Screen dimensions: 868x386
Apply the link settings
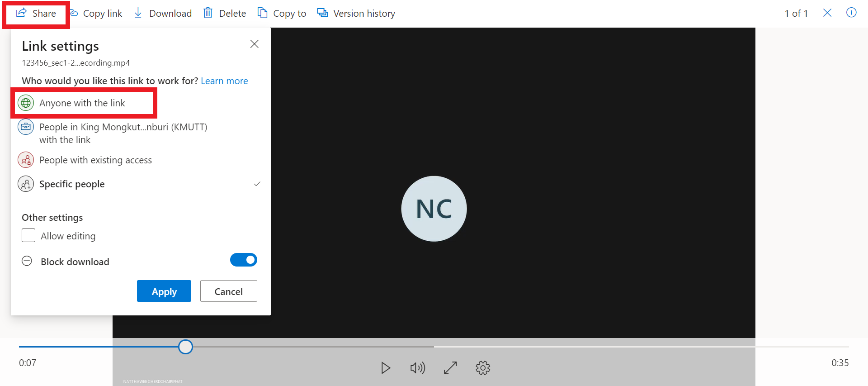pos(164,291)
